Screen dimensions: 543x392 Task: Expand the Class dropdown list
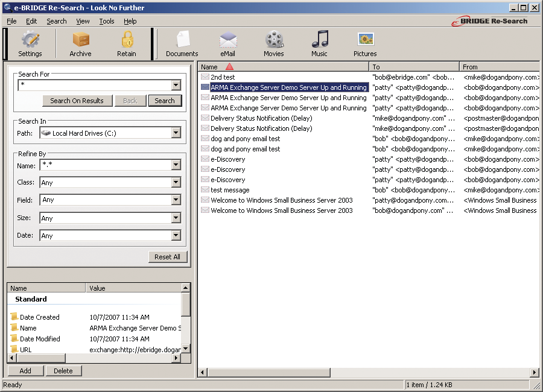pyautogui.click(x=176, y=183)
